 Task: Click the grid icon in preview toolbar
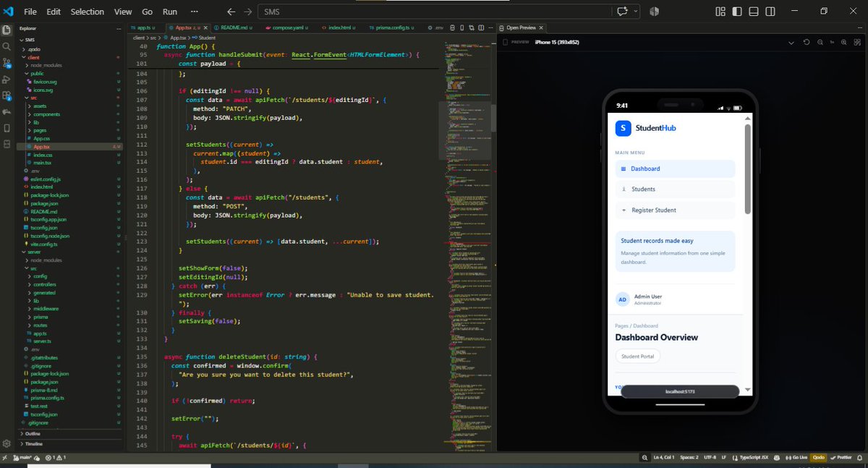(857, 42)
